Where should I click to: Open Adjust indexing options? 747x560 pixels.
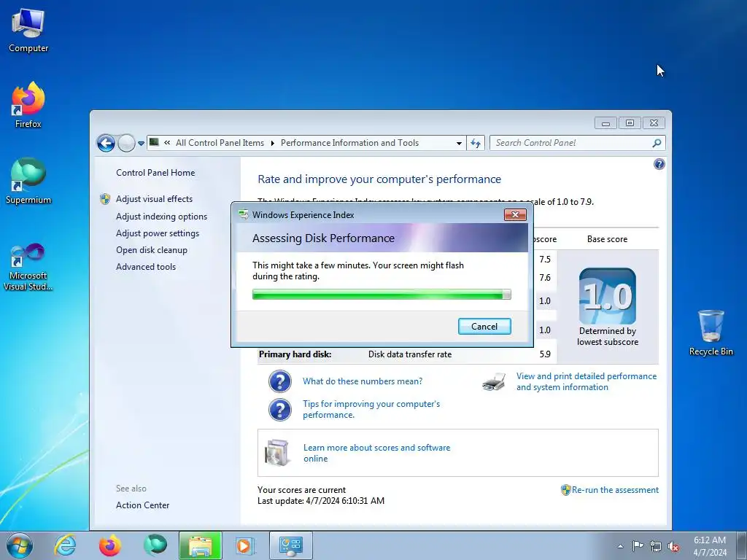coord(161,216)
